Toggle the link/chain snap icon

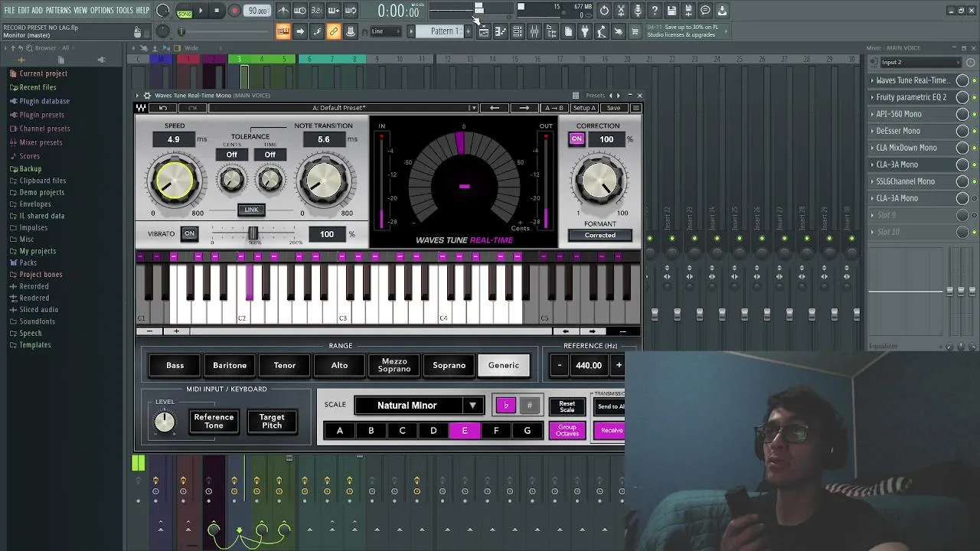(x=334, y=31)
